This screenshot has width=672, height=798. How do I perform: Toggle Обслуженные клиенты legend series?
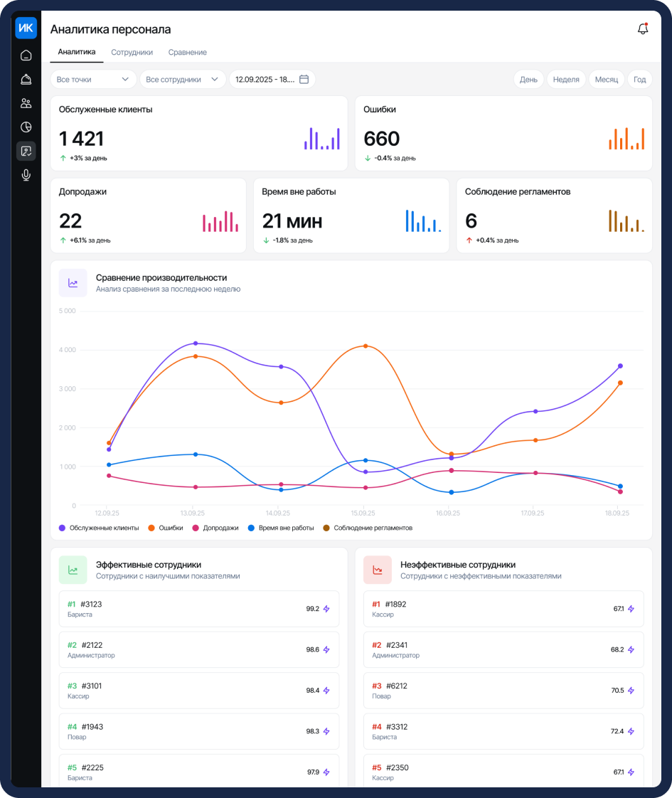tap(99, 528)
